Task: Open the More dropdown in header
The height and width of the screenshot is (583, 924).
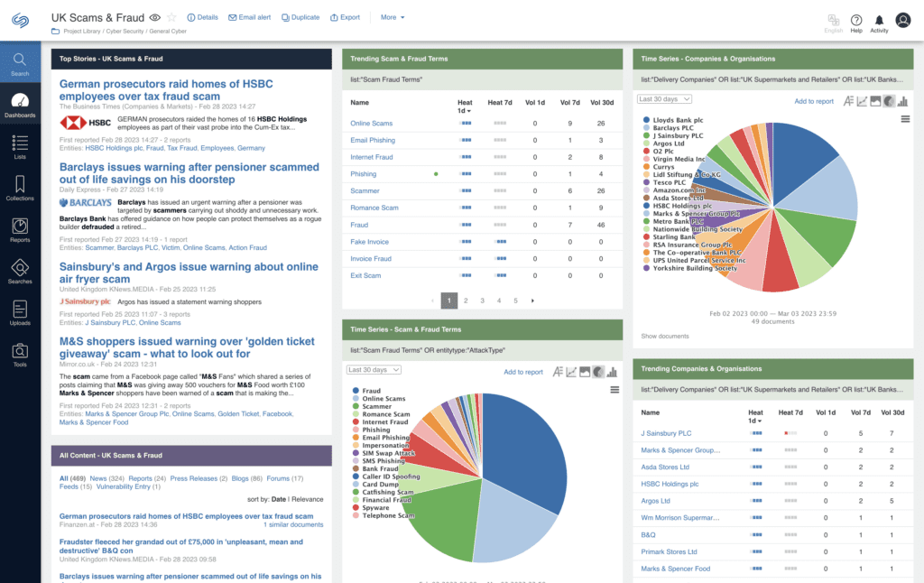Action: pyautogui.click(x=393, y=18)
